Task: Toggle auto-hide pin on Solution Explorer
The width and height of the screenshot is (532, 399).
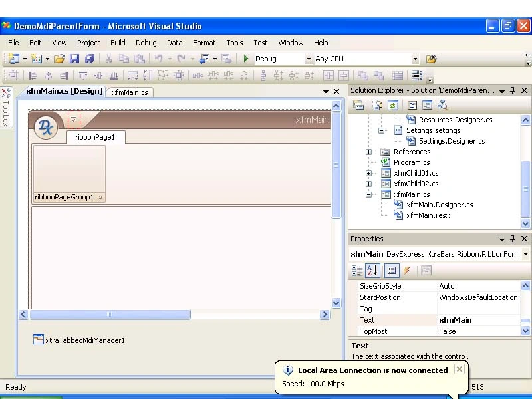Action: tap(512, 90)
